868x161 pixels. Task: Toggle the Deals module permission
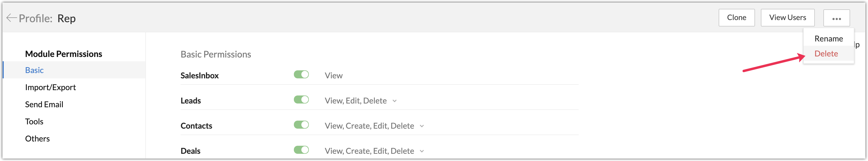(301, 150)
